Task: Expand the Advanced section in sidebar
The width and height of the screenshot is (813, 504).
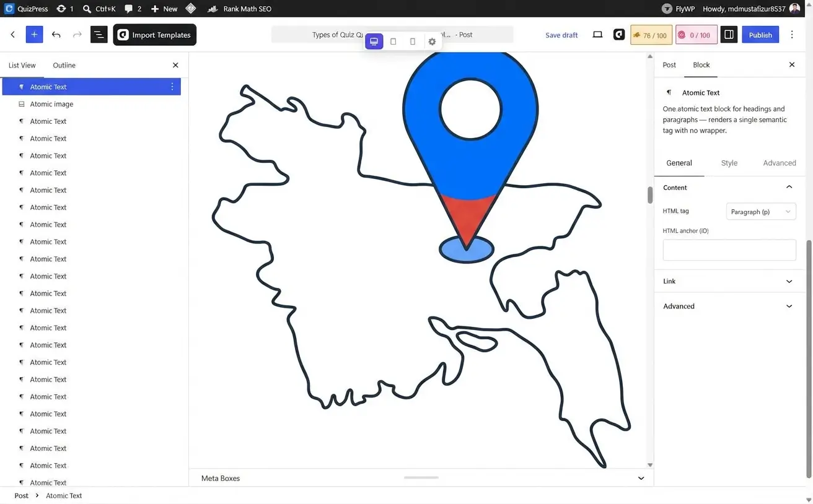Action: [x=729, y=306]
